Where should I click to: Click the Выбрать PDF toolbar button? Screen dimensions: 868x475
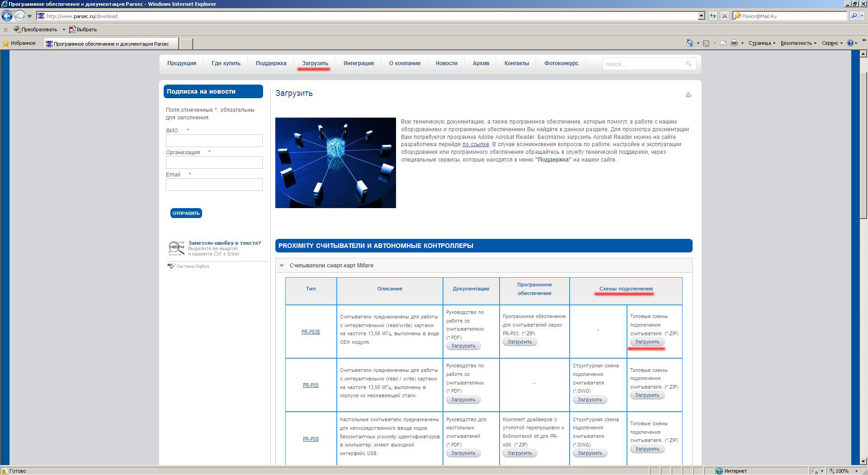(x=83, y=29)
